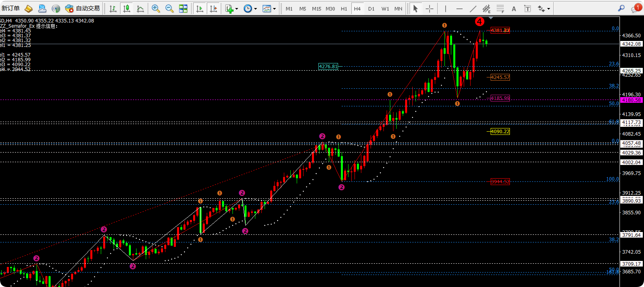The width and height of the screenshot is (644, 287).
Task: Select the text label tool
Action: [x=514, y=8]
